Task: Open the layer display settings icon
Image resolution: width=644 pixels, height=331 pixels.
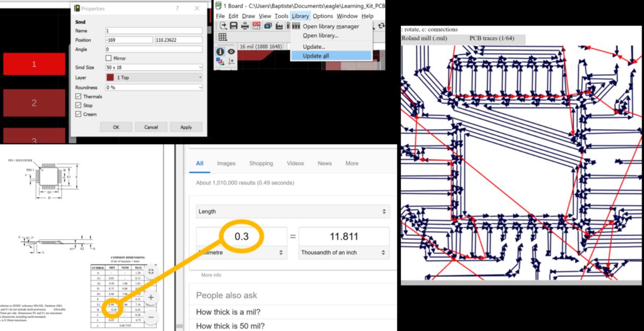Action: (x=220, y=62)
